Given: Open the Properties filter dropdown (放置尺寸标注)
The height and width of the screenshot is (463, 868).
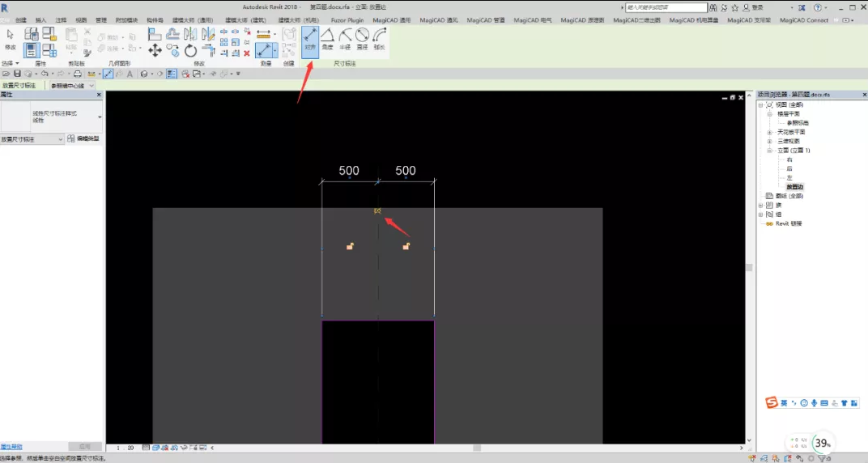Looking at the screenshot, I should click(x=32, y=139).
